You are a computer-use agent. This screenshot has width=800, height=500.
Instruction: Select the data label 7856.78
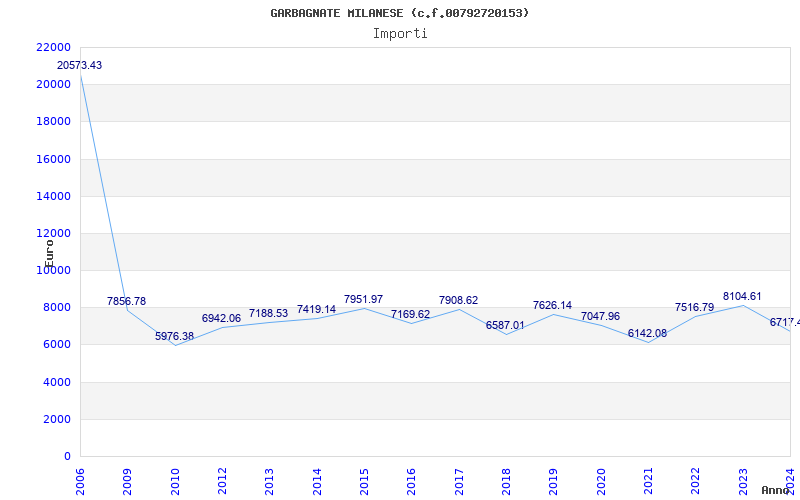coord(126,301)
